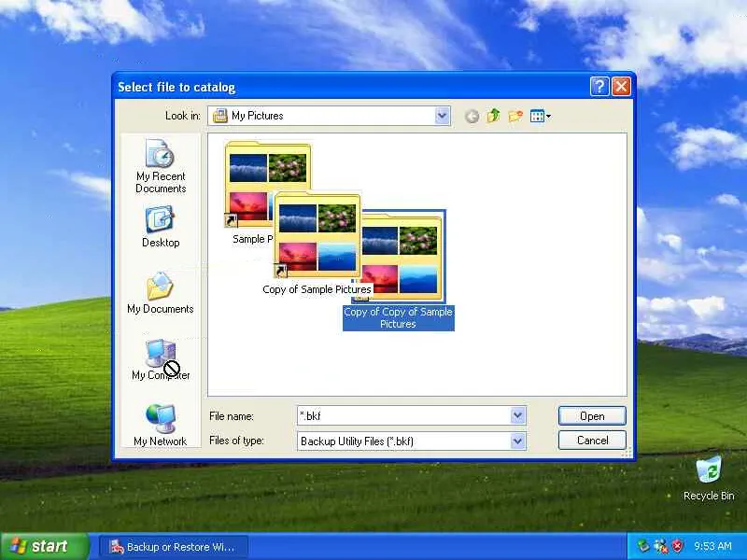Select the Copy of Sample Pictures folder
747x560 pixels.
point(317,234)
